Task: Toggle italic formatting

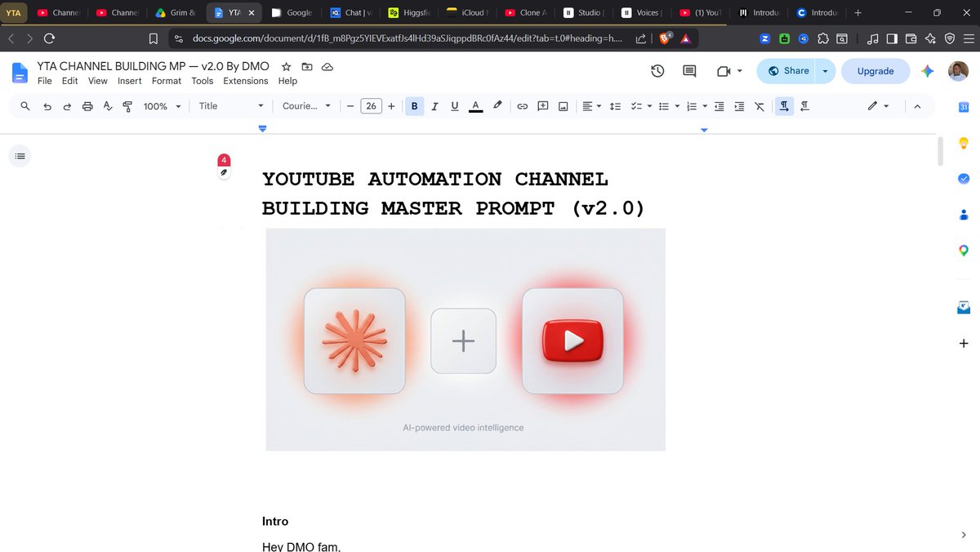Action: pos(434,106)
